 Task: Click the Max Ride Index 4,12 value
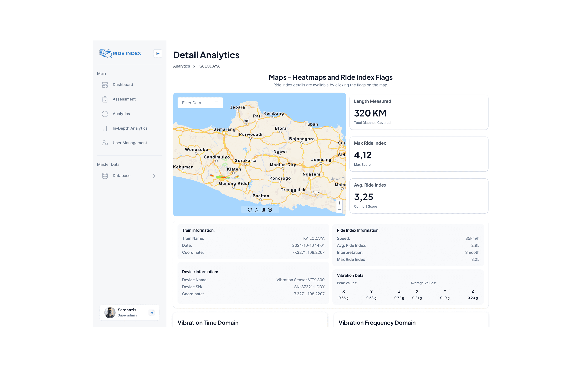[363, 155]
